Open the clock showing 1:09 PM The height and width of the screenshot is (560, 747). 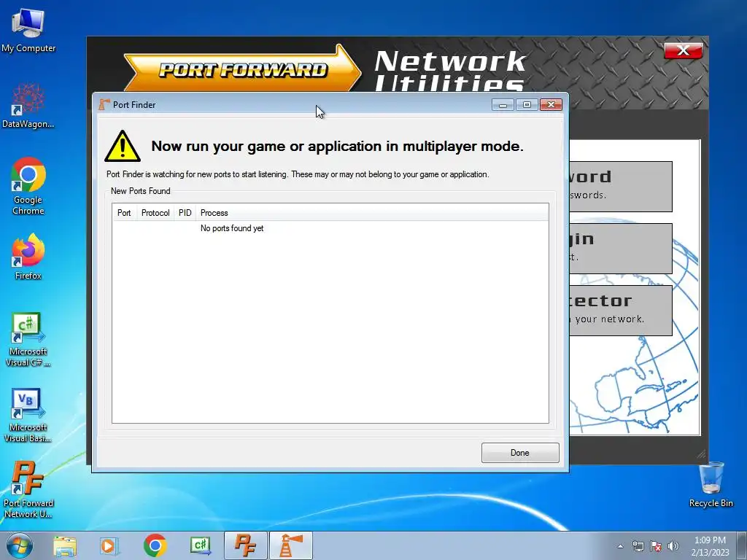(x=710, y=546)
